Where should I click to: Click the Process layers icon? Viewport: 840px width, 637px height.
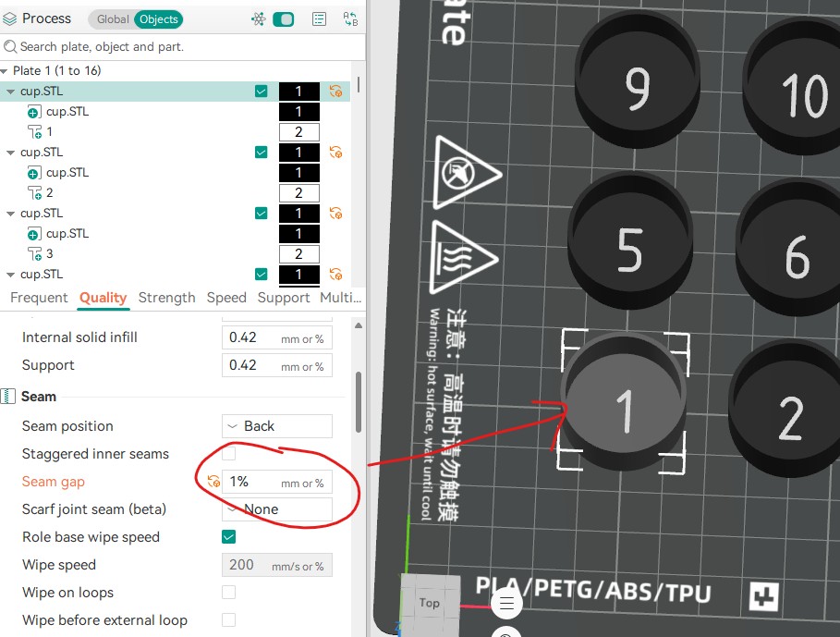click(9, 19)
